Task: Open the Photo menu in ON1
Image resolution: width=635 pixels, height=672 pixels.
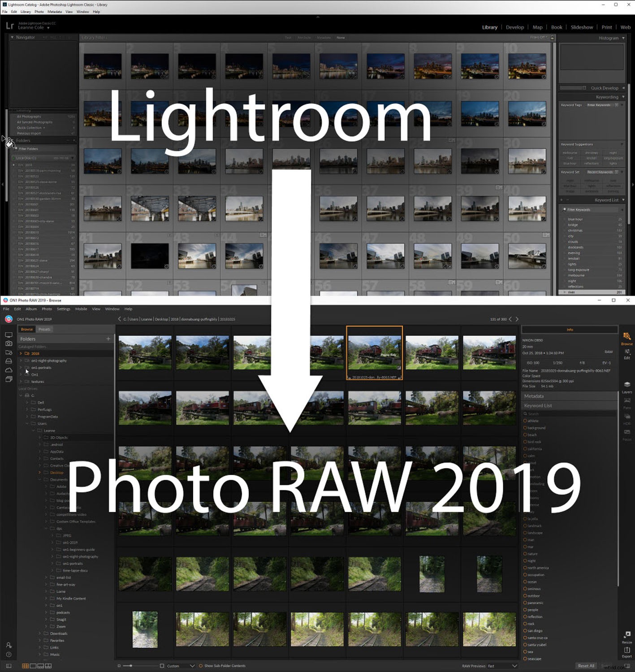Action: [47, 309]
